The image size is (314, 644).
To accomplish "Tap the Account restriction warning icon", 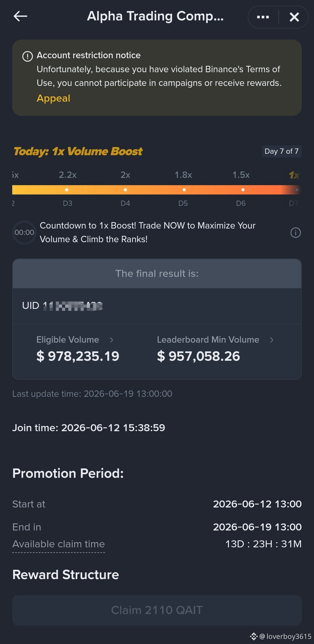I will point(28,56).
